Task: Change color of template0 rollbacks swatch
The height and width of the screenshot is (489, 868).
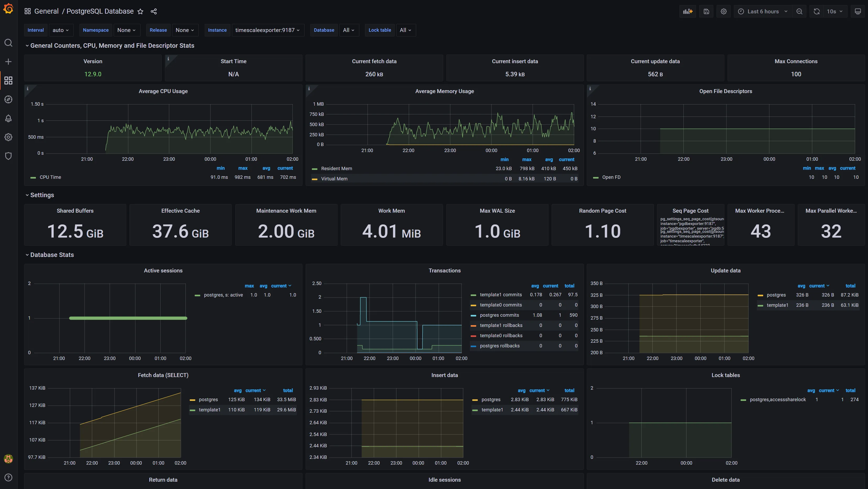Action: click(x=473, y=336)
